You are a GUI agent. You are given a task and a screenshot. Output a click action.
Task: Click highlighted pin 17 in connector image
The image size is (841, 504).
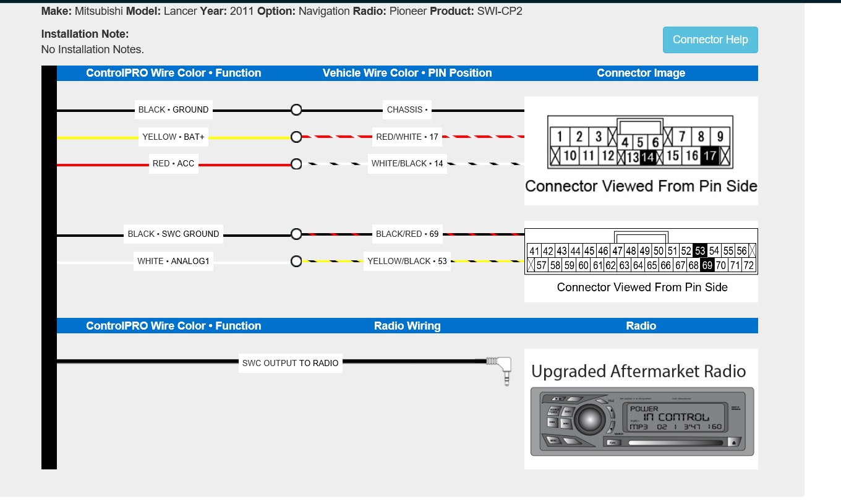tap(710, 156)
